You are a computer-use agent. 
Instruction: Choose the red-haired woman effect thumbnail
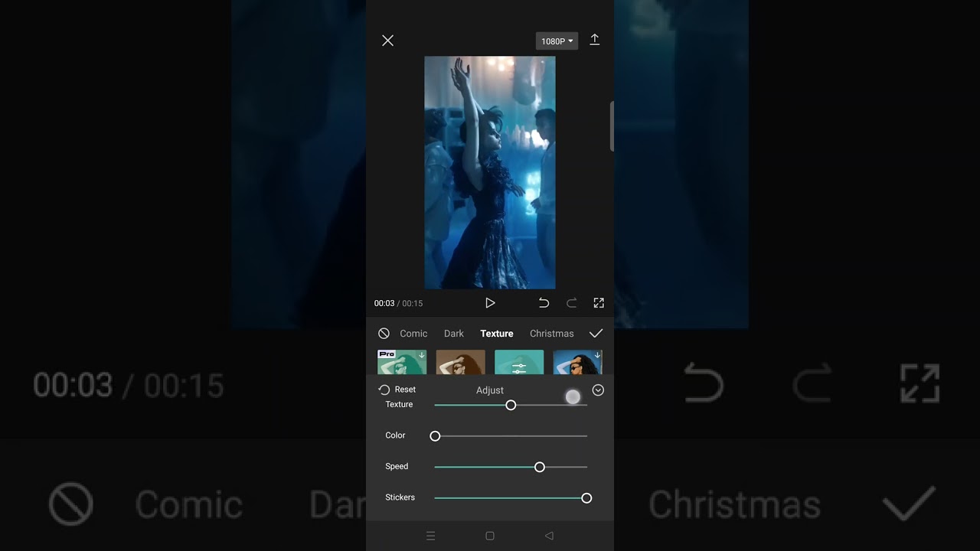460,362
